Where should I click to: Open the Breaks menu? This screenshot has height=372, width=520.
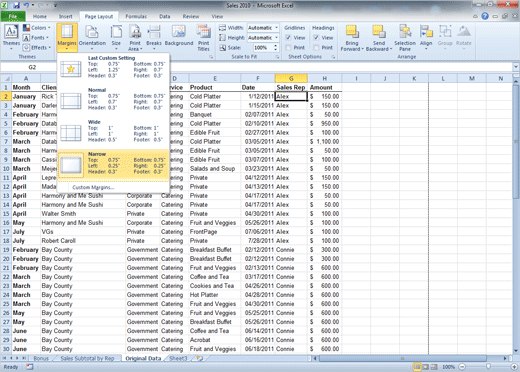point(154,37)
